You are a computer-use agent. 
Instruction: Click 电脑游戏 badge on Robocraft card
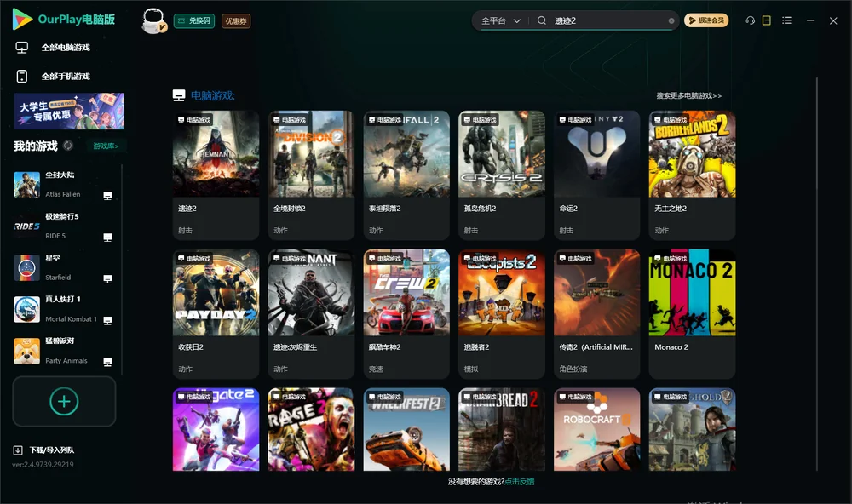(575, 397)
